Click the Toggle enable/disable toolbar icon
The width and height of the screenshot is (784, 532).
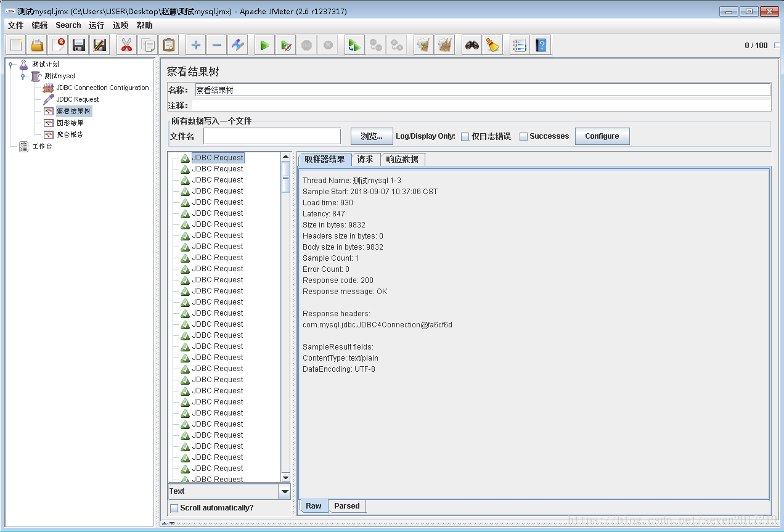[238, 45]
